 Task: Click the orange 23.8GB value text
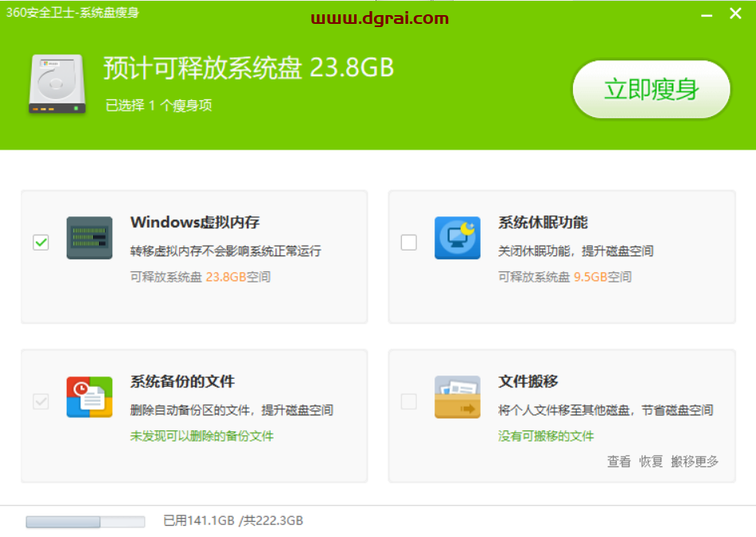(x=226, y=277)
